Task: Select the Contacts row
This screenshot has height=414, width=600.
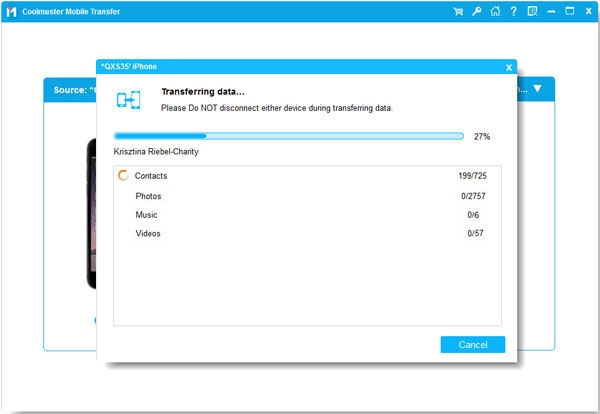Action: click(307, 176)
